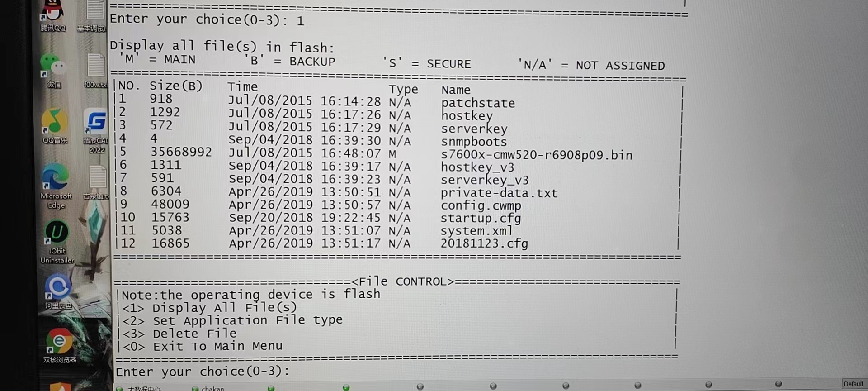This screenshot has width=868, height=391.
Task: Select the f00w.txt text file icon
Action: tap(96, 67)
